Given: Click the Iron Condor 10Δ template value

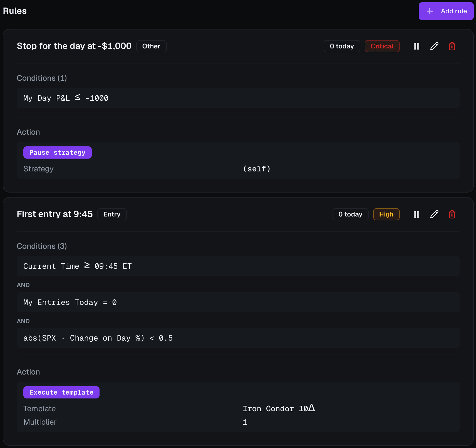Looking at the screenshot, I should [x=279, y=408].
